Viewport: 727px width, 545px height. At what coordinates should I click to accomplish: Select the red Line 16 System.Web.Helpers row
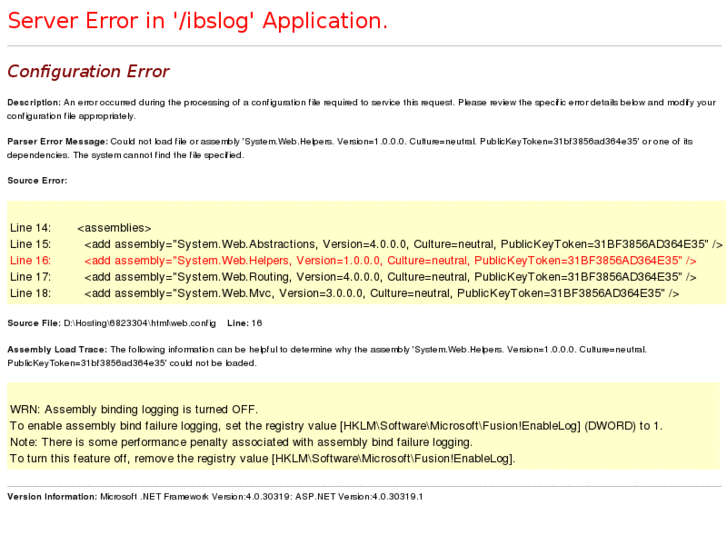point(353,261)
